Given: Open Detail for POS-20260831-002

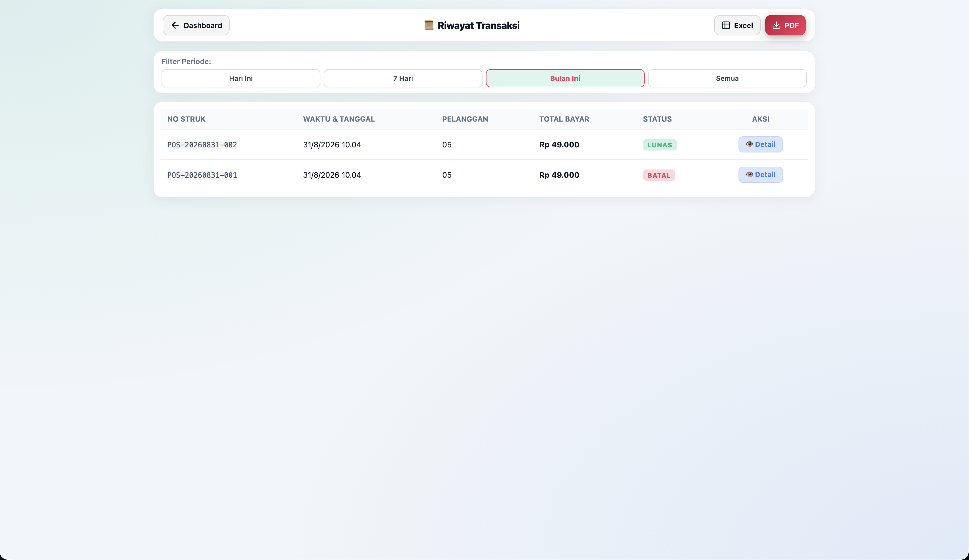Looking at the screenshot, I should (760, 145).
